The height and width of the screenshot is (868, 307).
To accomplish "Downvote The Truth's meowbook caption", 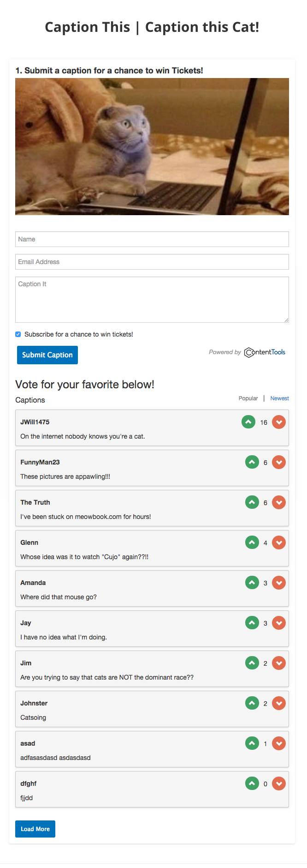I will (x=279, y=502).
